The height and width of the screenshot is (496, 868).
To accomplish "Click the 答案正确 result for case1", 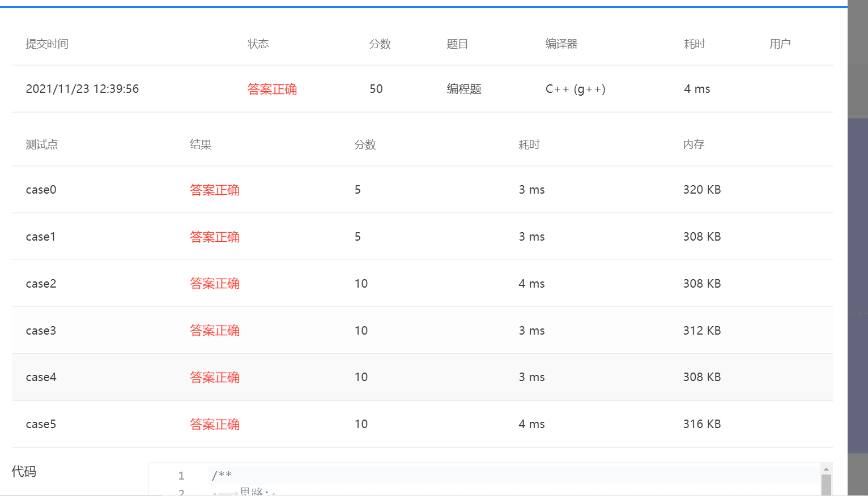I will click(x=215, y=237).
